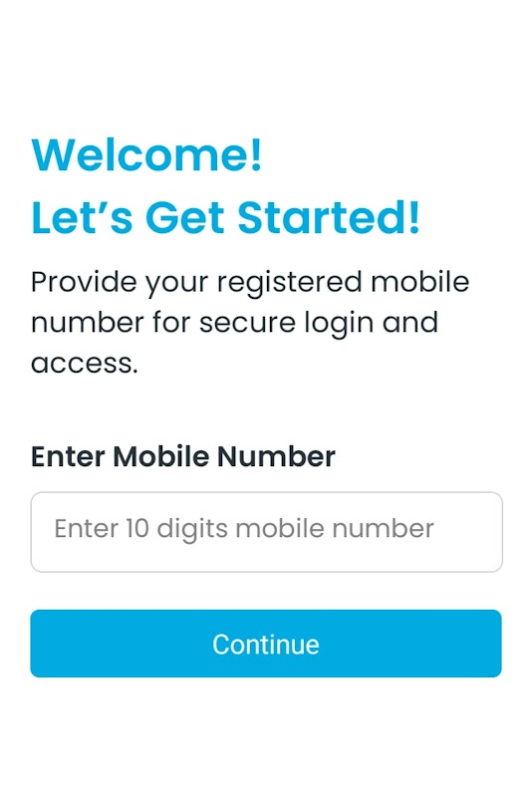Screen dimensions: 532x797
Task: Focus the mobile number input field
Action: (266, 532)
